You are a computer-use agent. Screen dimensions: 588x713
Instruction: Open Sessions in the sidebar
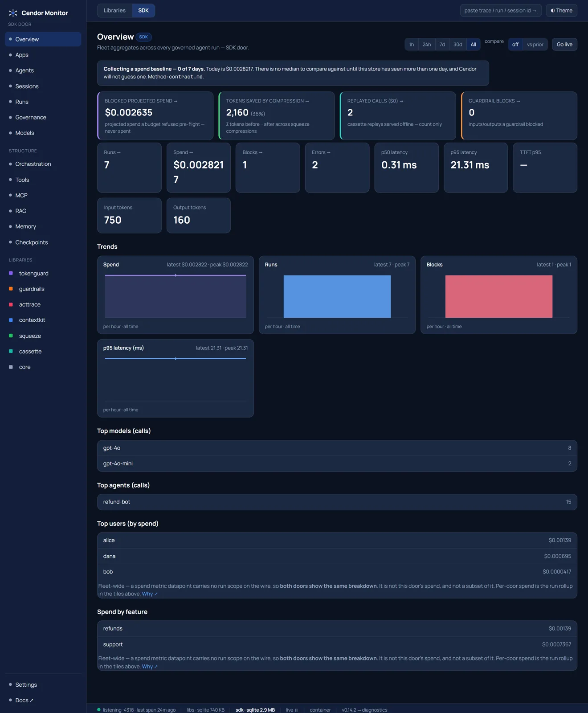point(43,86)
